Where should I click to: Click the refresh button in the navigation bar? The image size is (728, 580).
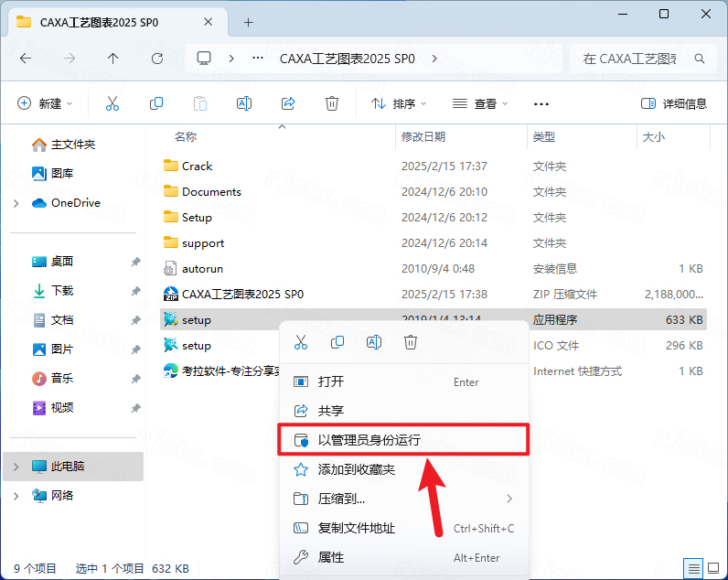[x=157, y=58]
